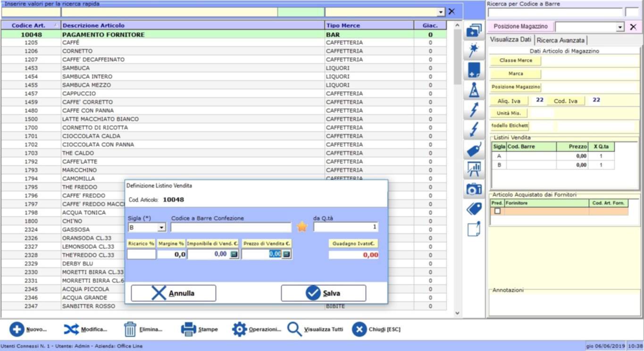Click Visualizza Tutti magnifier button

315,329
